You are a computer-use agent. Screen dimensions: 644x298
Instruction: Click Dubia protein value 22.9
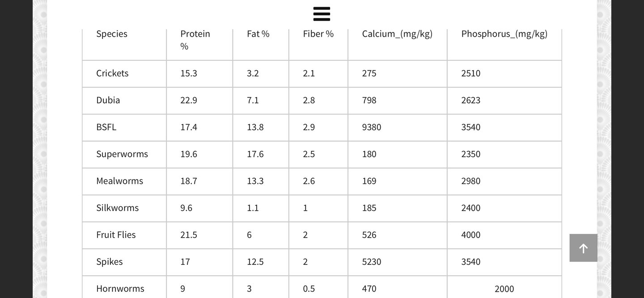(x=189, y=100)
